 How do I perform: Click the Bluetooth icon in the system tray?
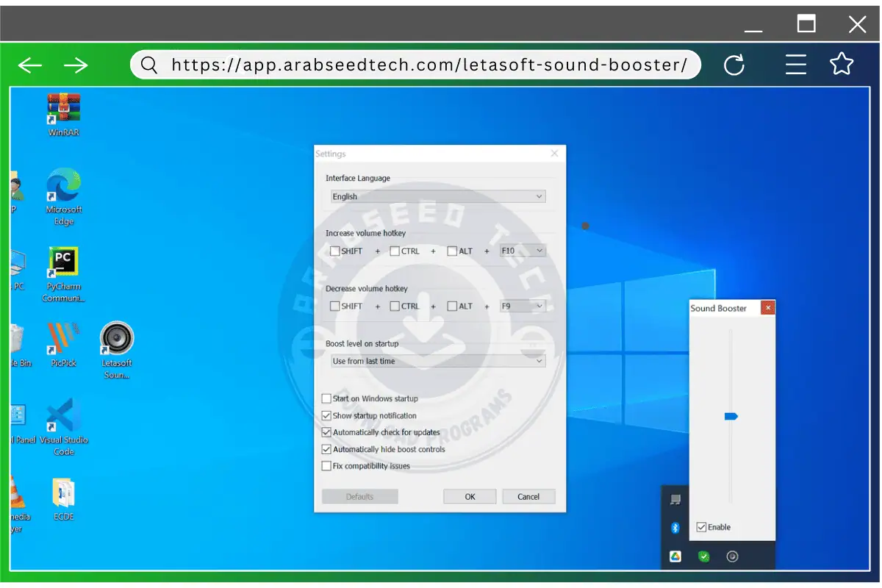pos(675,527)
